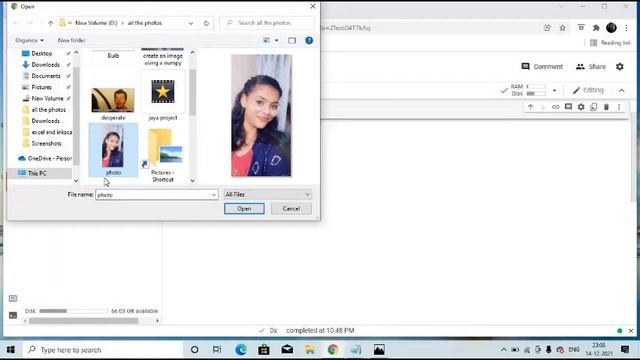Select the Bulb file
640x360 pixels.
click(113, 55)
